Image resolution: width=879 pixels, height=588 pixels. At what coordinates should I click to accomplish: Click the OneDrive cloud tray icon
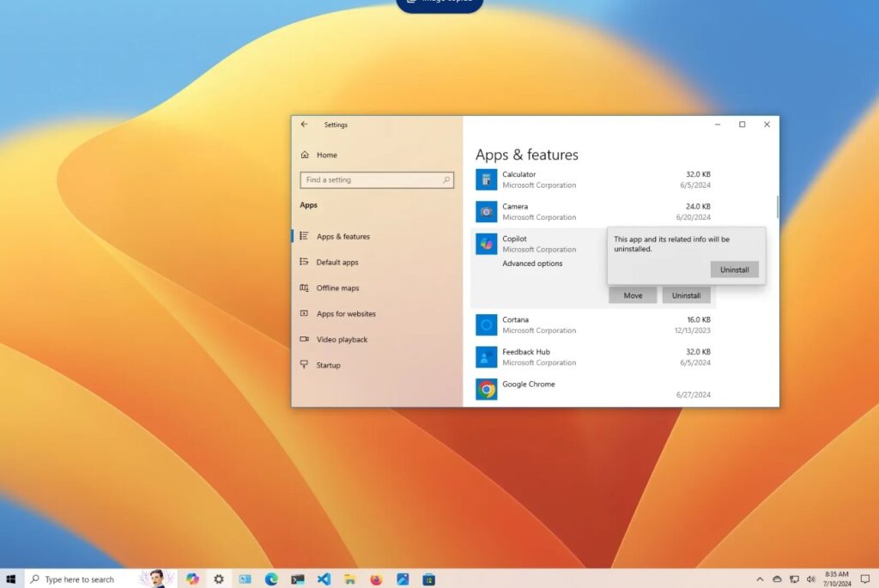click(x=777, y=579)
